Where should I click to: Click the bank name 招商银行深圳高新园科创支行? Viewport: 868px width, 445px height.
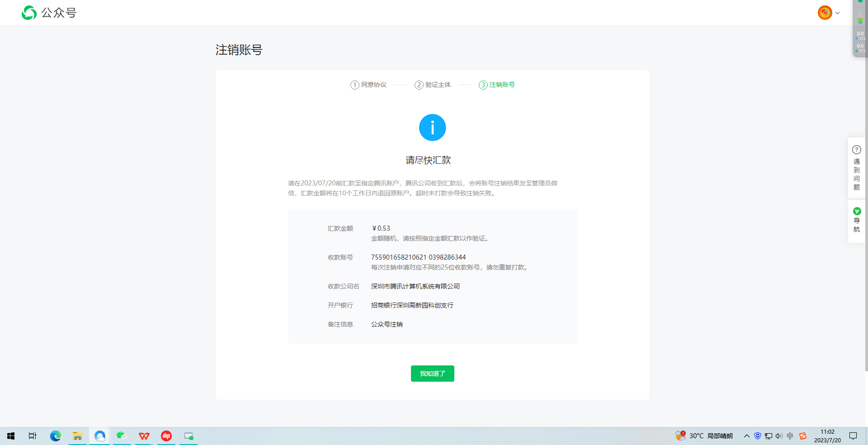coord(412,305)
